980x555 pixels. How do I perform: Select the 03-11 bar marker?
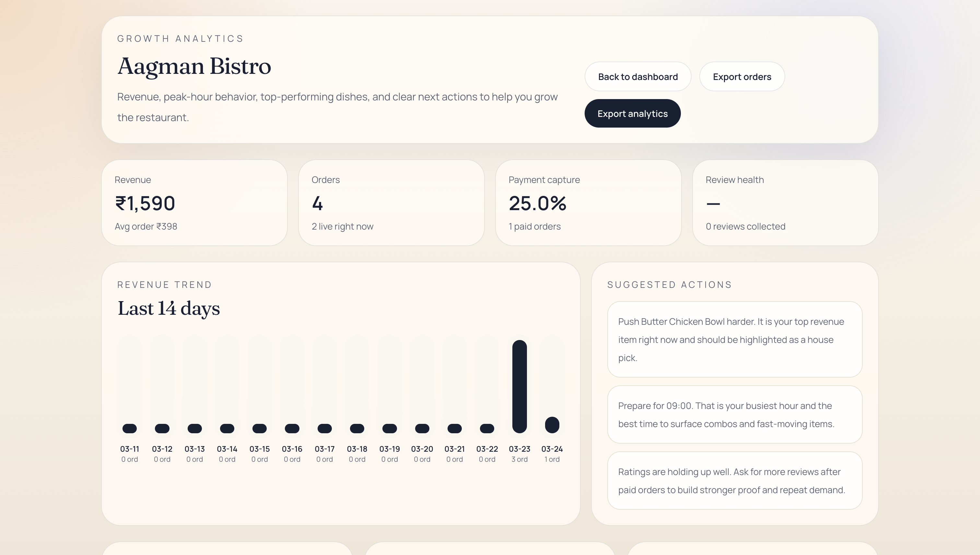pyautogui.click(x=129, y=428)
